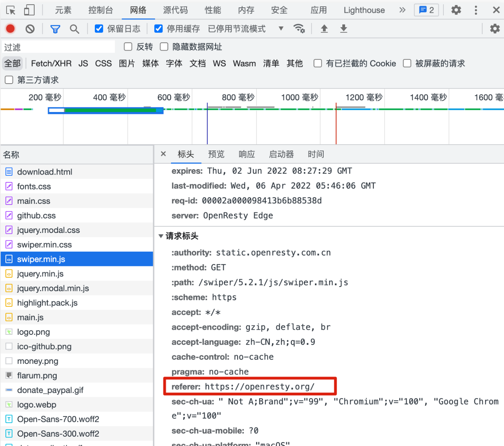Select fonts.css request row

coord(77,186)
